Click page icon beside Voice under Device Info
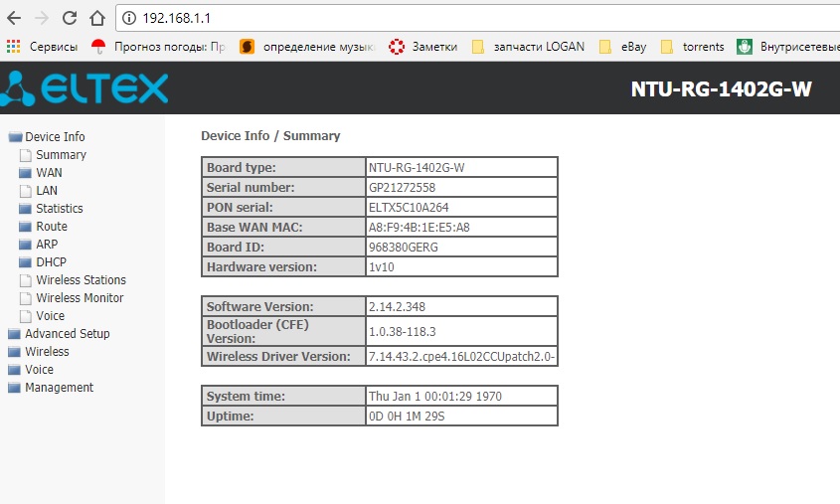Screen dimensions: 840x504 25,316
